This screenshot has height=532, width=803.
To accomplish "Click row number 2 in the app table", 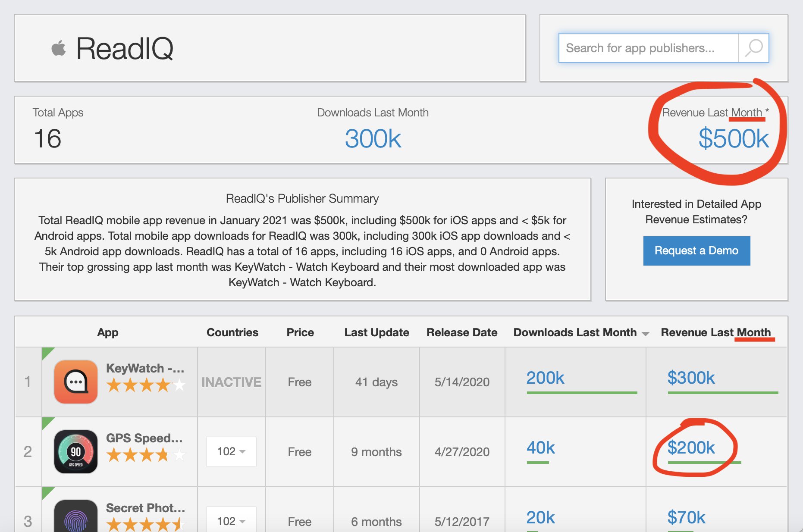I will (28, 452).
